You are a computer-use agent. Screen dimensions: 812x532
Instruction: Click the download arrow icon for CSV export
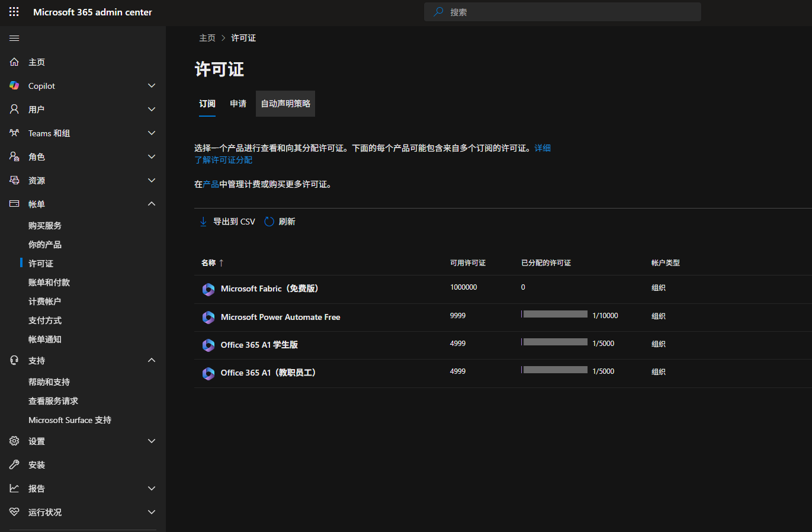click(203, 222)
